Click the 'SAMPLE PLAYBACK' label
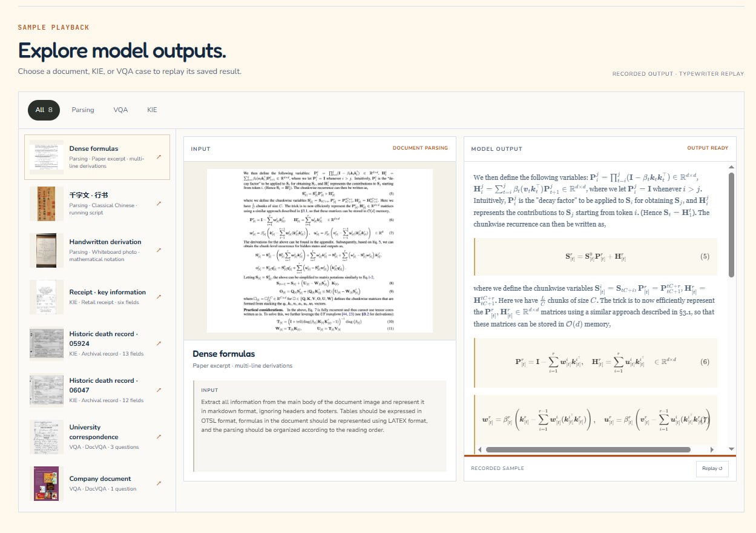 coord(54,27)
